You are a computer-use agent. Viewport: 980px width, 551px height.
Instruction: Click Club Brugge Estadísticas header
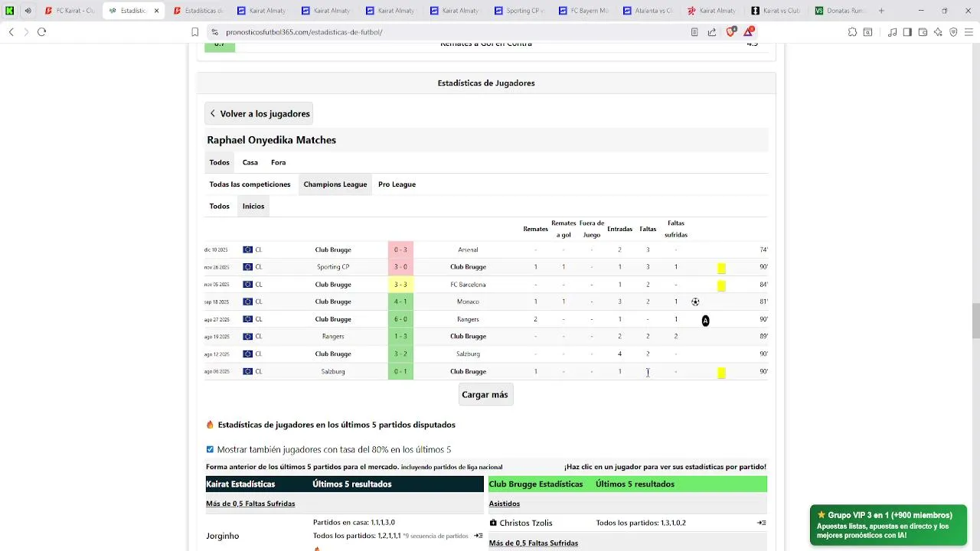point(536,484)
